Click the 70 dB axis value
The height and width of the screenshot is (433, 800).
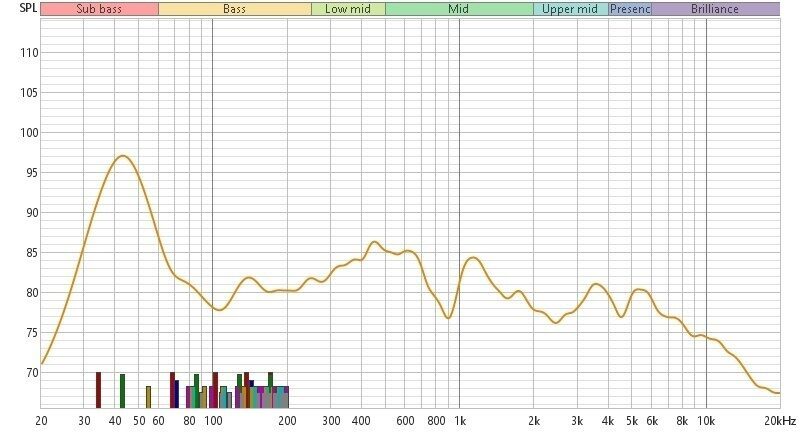32,373
